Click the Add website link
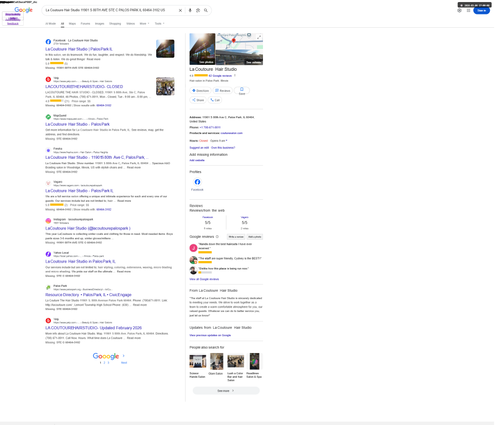Image resolution: width=500 pixels, height=425 pixels. 197,160
